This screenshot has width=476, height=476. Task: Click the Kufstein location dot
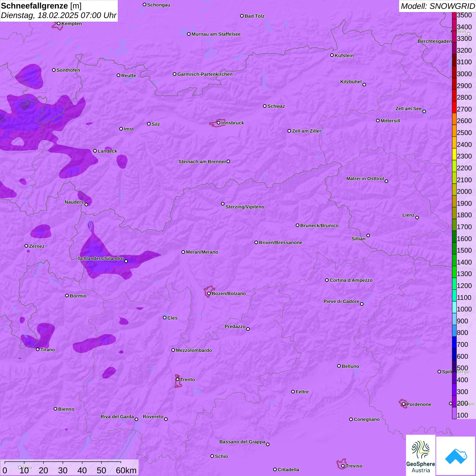332,55
